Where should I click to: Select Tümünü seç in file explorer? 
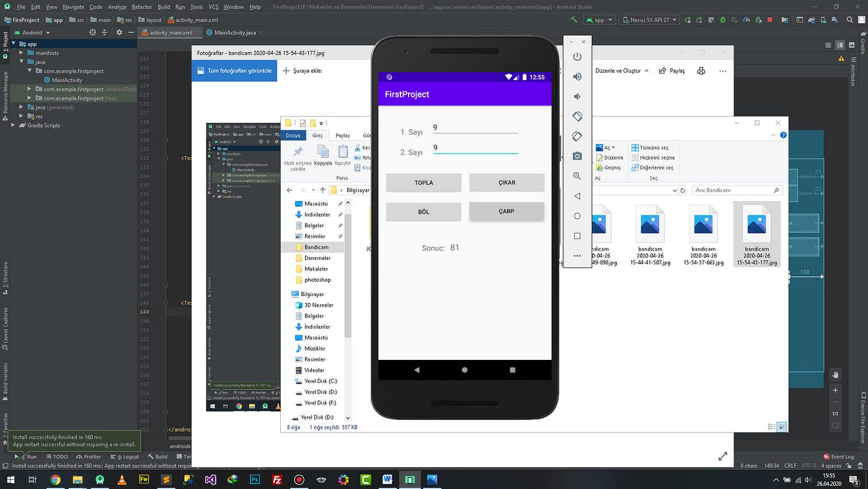pyautogui.click(x=654, y=147)
